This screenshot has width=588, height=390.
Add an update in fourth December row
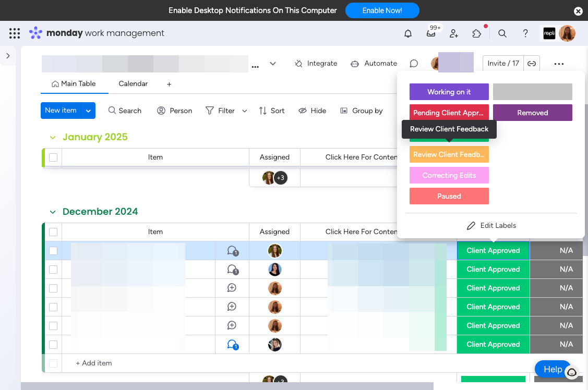pyautogui.click(x=232, y=307)
